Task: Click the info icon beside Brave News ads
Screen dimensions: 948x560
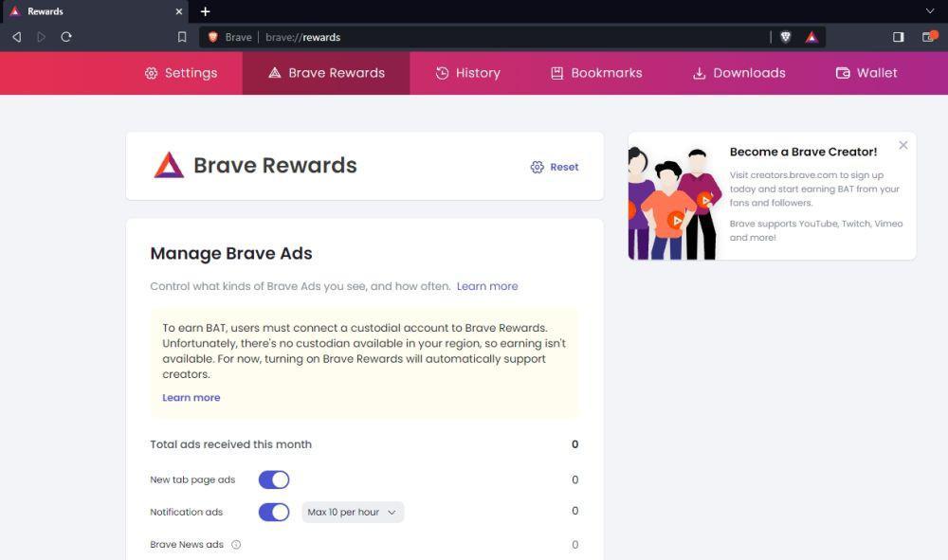Action: (236, 544)
